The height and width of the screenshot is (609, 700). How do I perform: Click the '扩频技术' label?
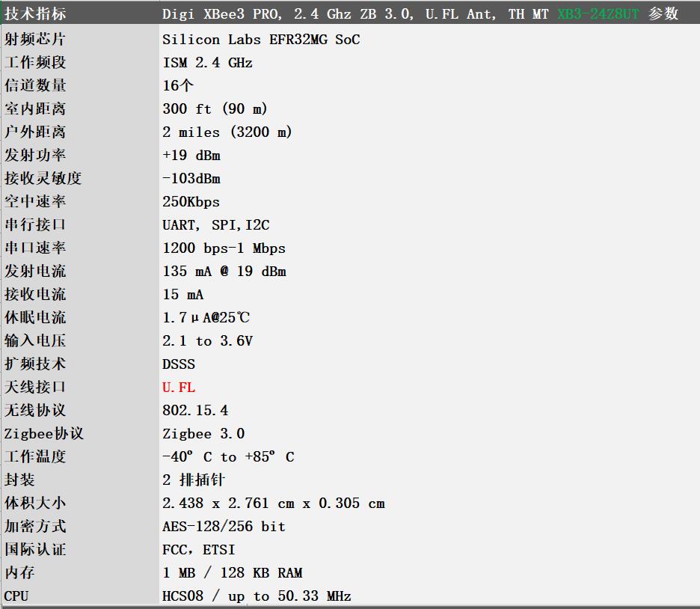tap(35, 364)
